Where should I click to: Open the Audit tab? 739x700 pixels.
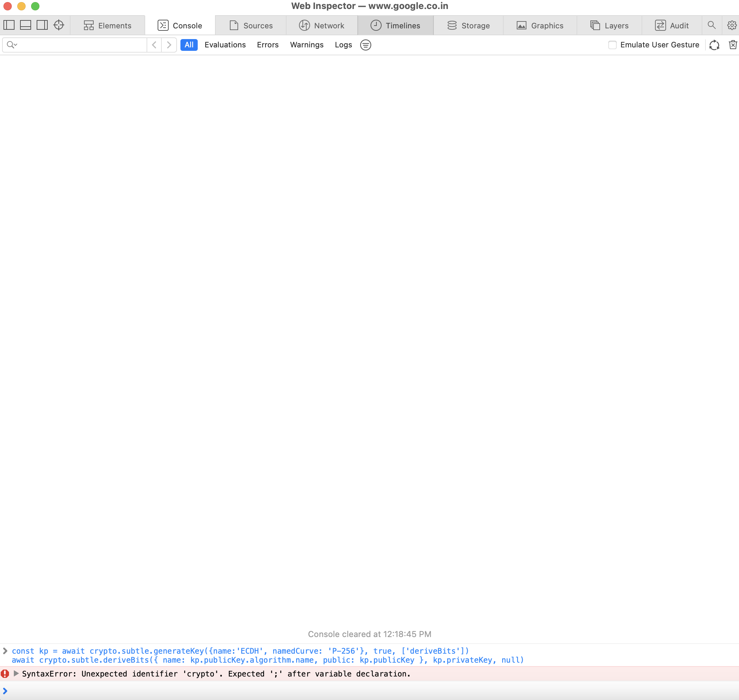click(672, 25)
